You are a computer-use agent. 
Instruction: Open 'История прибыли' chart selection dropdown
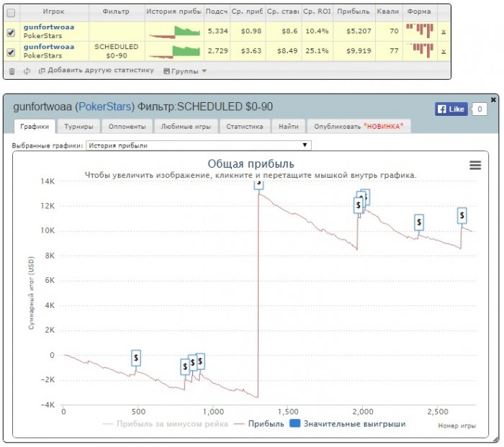pos(198,145)
